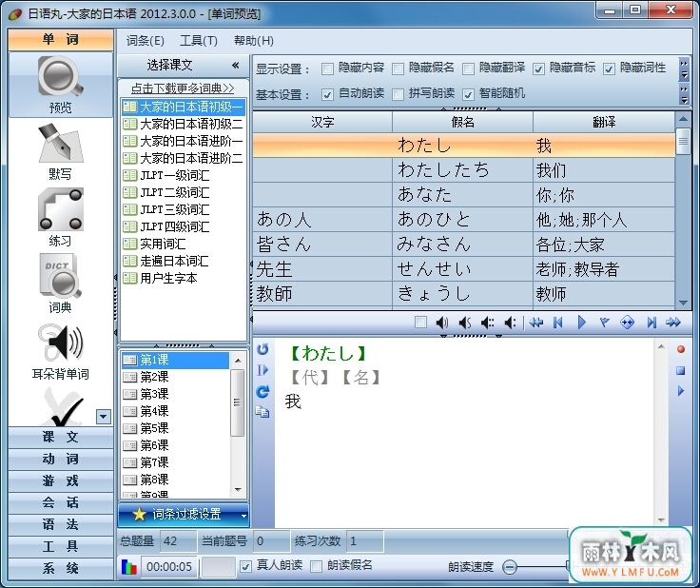The width and height of the screenshot is (700, 588).
Task: Click the blue step-play icon beside definition
Action: pyautogui.click(x=262, y=370)
